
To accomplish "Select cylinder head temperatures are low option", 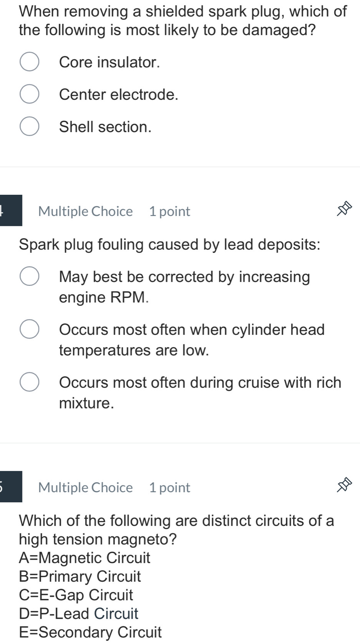I will click(x=30, y=329).
